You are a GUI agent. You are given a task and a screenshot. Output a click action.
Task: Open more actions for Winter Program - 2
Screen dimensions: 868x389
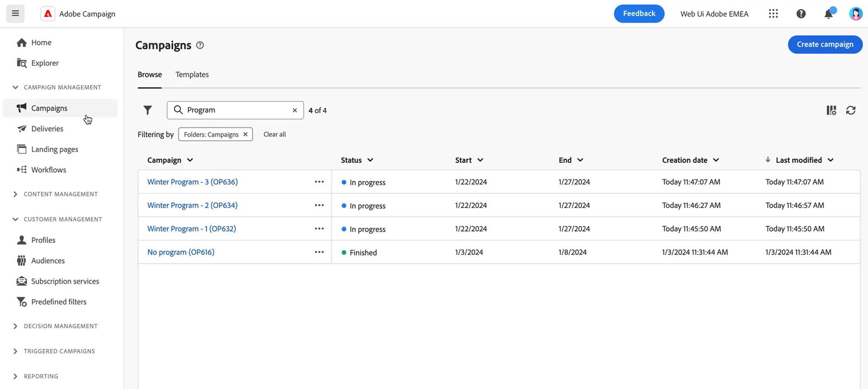(319, 205)
